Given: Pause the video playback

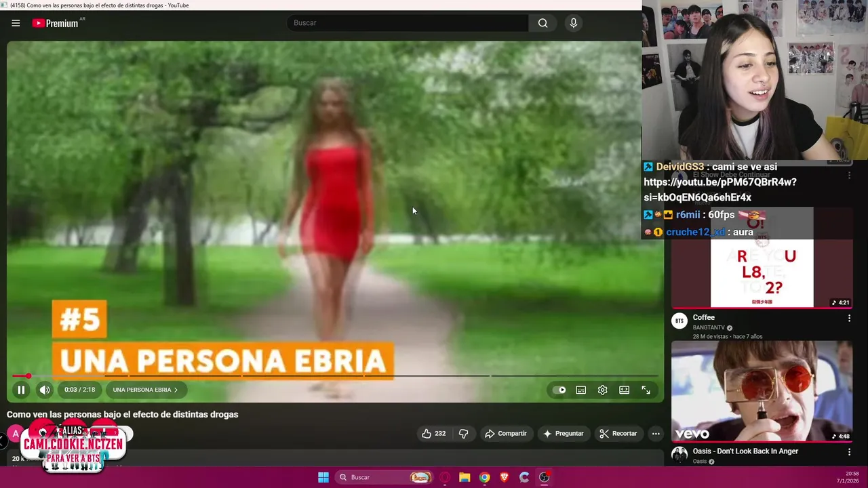Looking at the screenshot, I should coord(21,390).
